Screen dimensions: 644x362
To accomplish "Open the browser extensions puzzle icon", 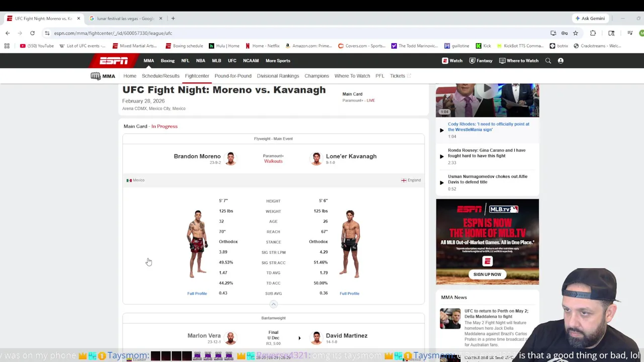I will click(x=593, y=33).
